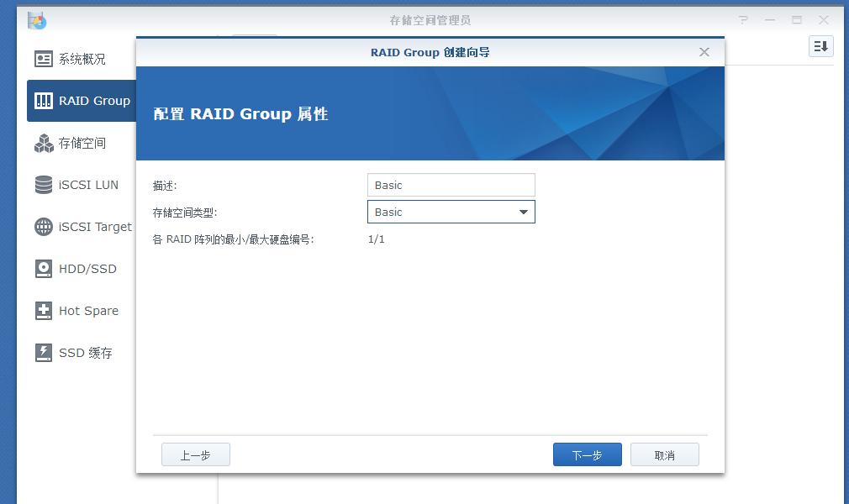849x504 pixels.
Task: Minimize the Storage Manager window
Action: coord(770,19)
